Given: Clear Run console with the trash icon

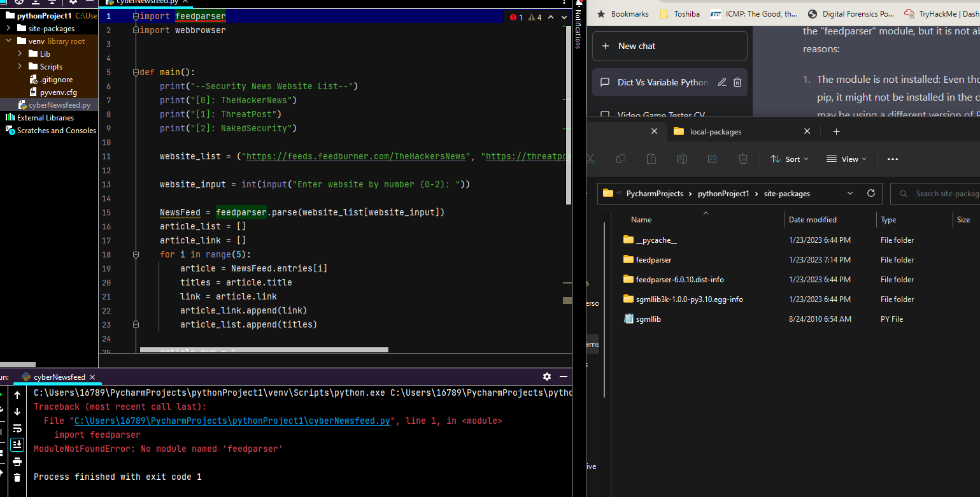Looking at the screenshot, I should 17,477.
